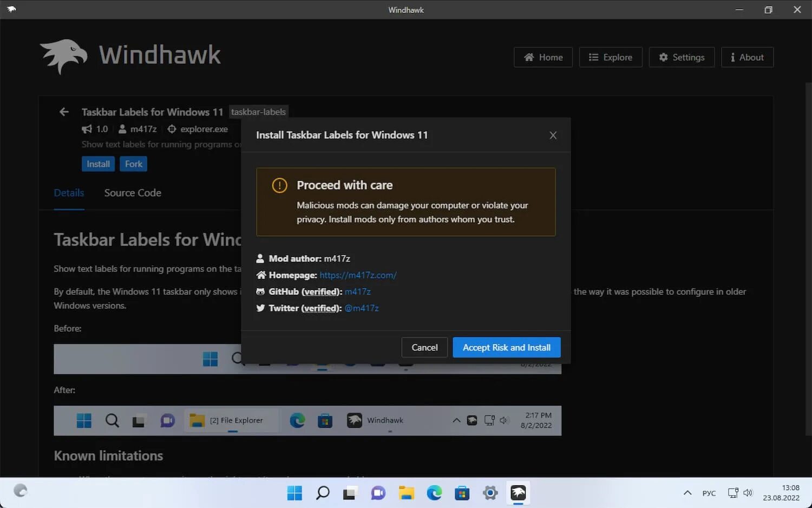This screenshot has width=812, height=508.
Task: Open the About page
Action: (747, 57)
